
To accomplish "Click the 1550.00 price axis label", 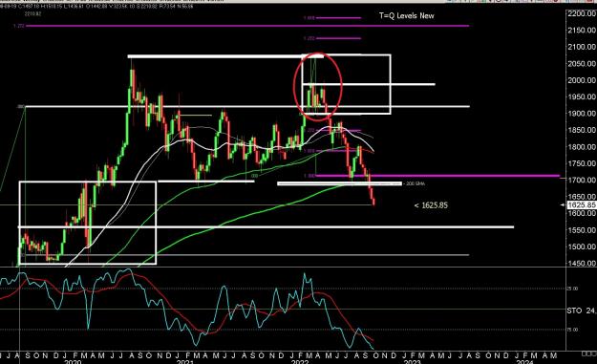I will click(x=582, y=230).
